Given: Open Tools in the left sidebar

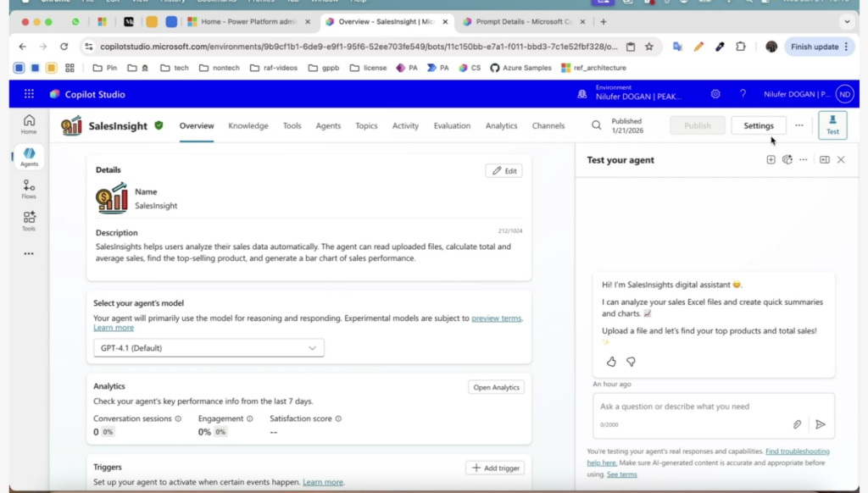Looking at the screenshot, I should point(29,221).
